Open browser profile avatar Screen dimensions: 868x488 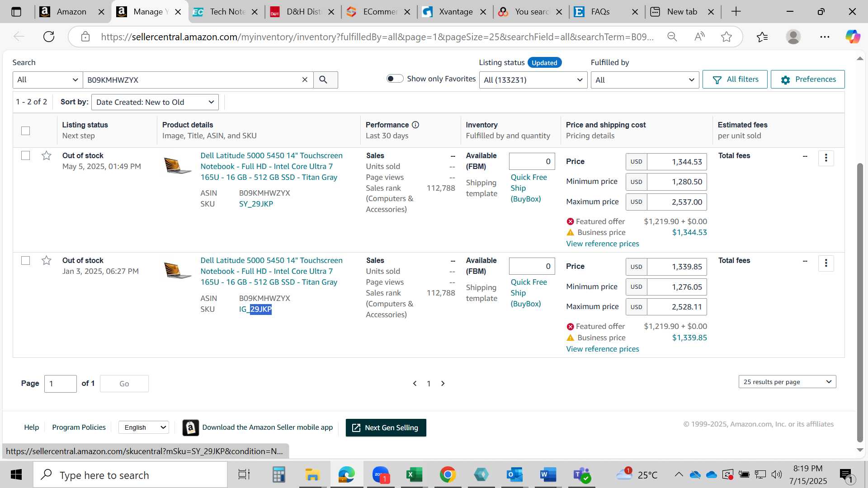[x=793, y=37]
